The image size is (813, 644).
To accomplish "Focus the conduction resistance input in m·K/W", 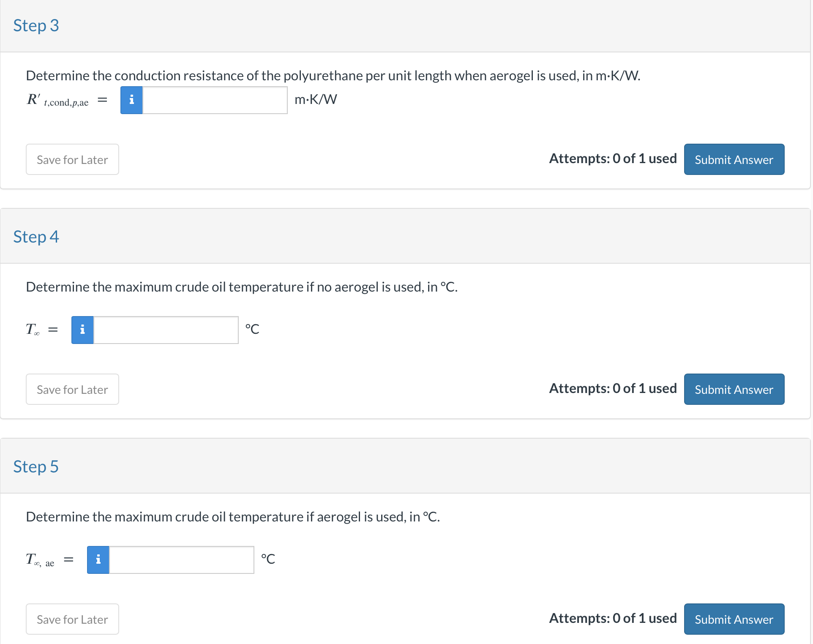I will tap(215, 100).
